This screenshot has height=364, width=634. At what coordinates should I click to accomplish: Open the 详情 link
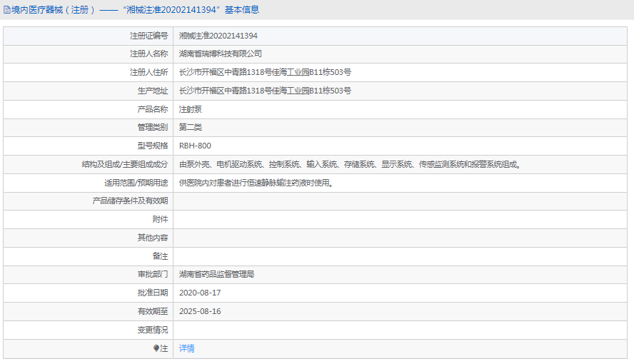(186, 348)
